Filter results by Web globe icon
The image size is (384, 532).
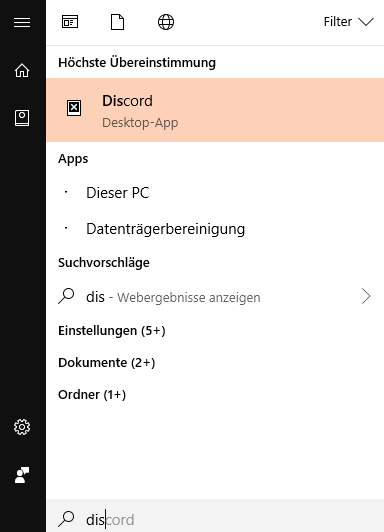166,22
